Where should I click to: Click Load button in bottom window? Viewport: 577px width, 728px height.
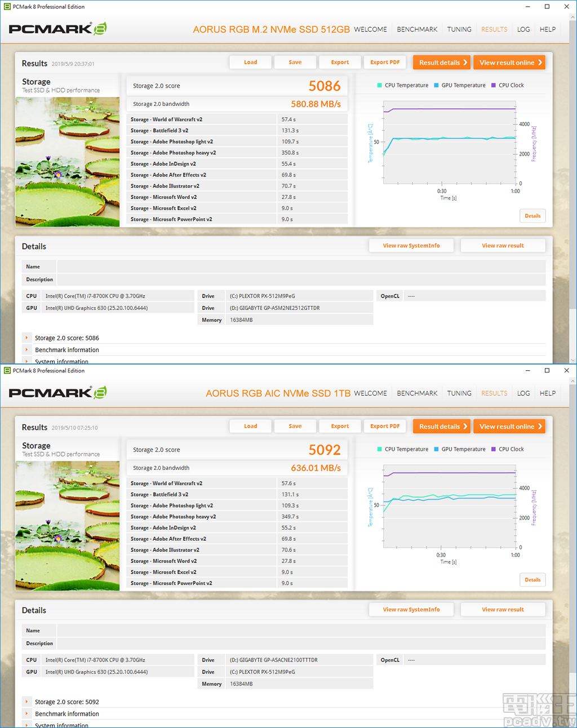[x=251, y=427]
